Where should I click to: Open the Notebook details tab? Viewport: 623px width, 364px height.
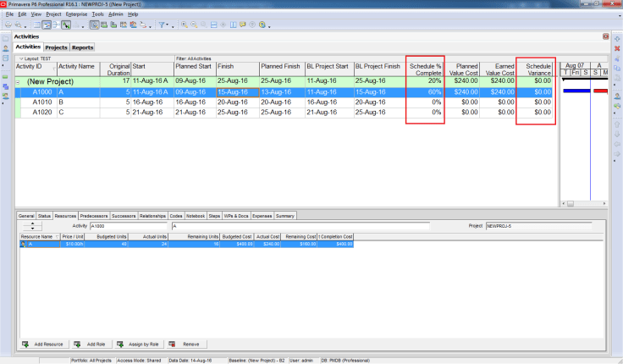click(x=196, y=216)
